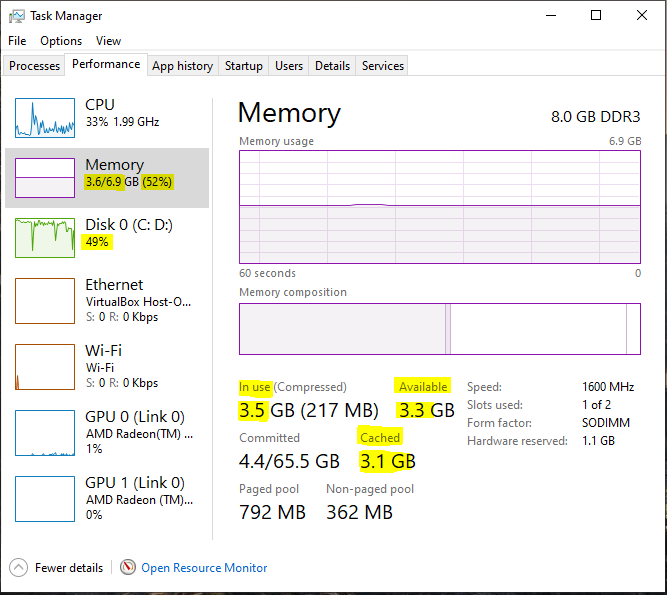
Task: Switch to the Startup tab
Action: pyautogui.click(x=243, y=66)
